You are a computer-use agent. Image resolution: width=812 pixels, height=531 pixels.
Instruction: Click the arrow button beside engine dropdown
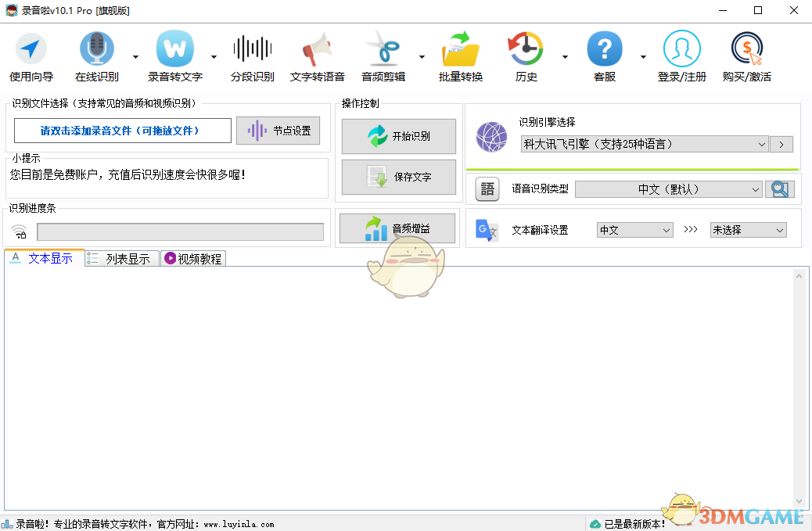click(x=781, y=145)
